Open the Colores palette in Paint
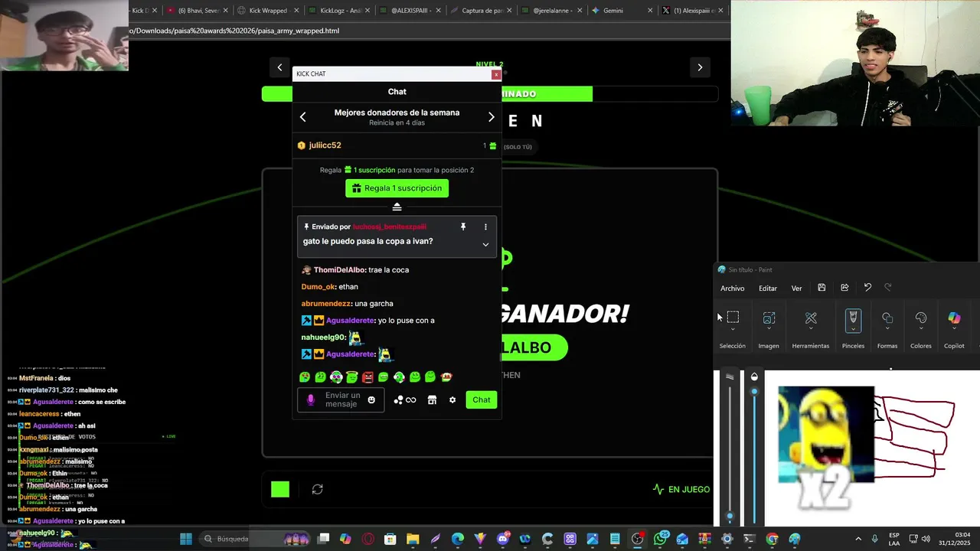 (x=921, y=318)
